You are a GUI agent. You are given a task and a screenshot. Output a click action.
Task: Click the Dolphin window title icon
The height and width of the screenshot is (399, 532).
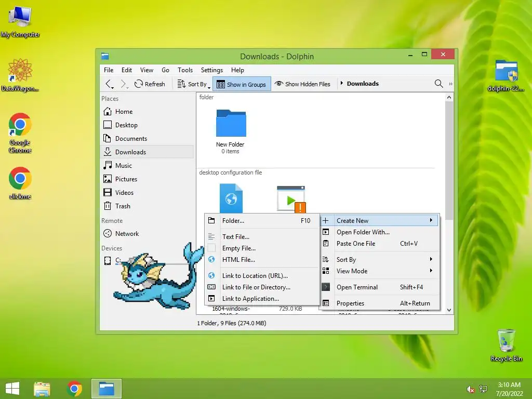pyautogui.click(x=105, y=56)
